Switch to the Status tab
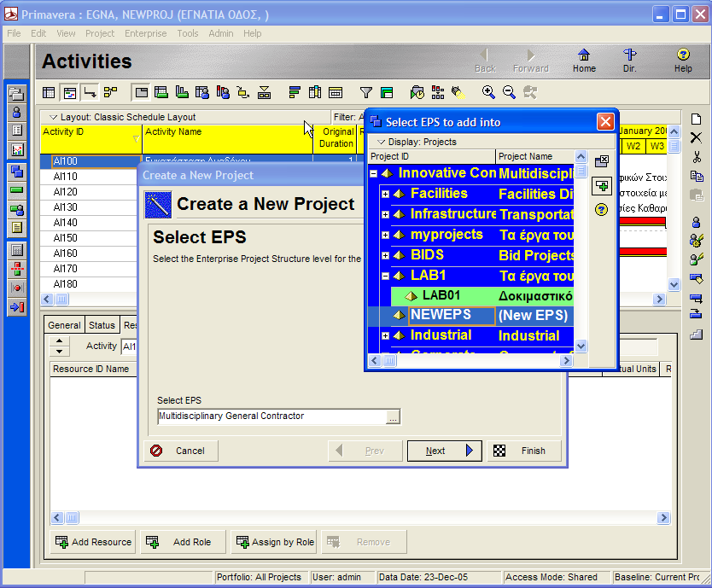Image resolution: width=712 pixels, height=588 pixels. [x=102, y=325]
